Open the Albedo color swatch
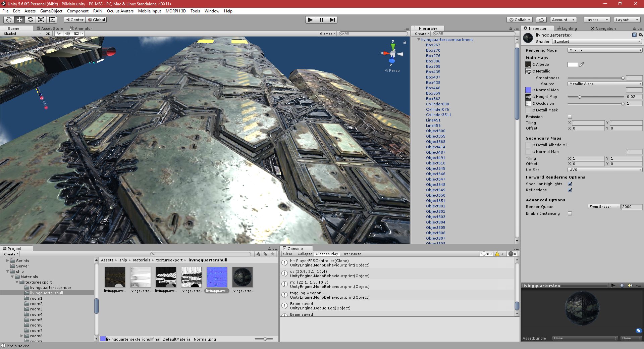The height and width of the screenshot is (349, 644). click(573, 64)
